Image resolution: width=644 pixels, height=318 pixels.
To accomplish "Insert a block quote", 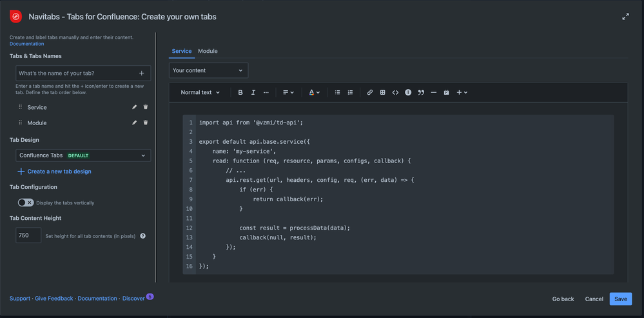I will [420, 92].
